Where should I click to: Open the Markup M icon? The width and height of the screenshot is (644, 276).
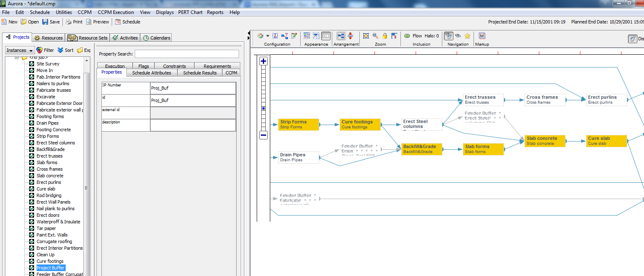click(482, 36)
